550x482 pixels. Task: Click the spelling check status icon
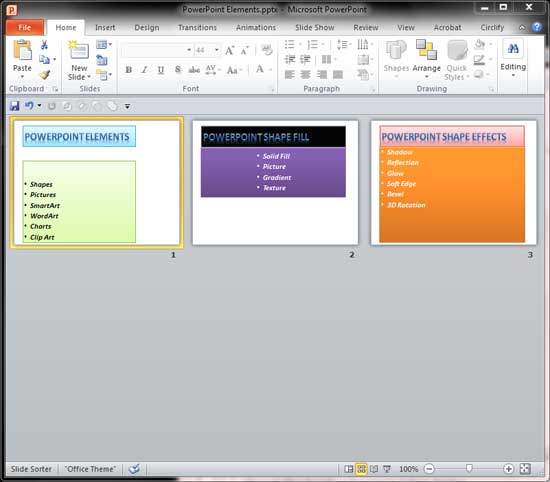[134, 468]
